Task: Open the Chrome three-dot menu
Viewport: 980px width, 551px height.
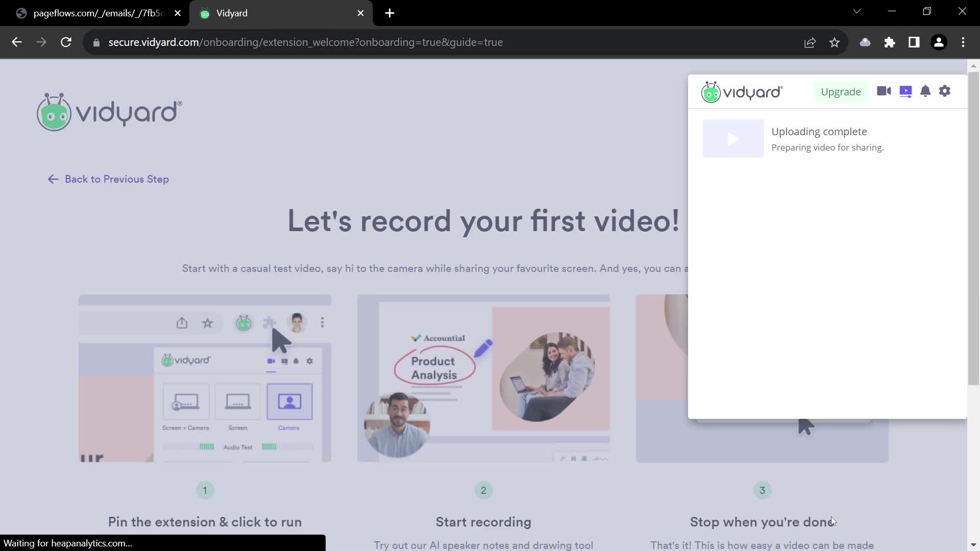Action: pyautogui.click(x=963, y=42)
